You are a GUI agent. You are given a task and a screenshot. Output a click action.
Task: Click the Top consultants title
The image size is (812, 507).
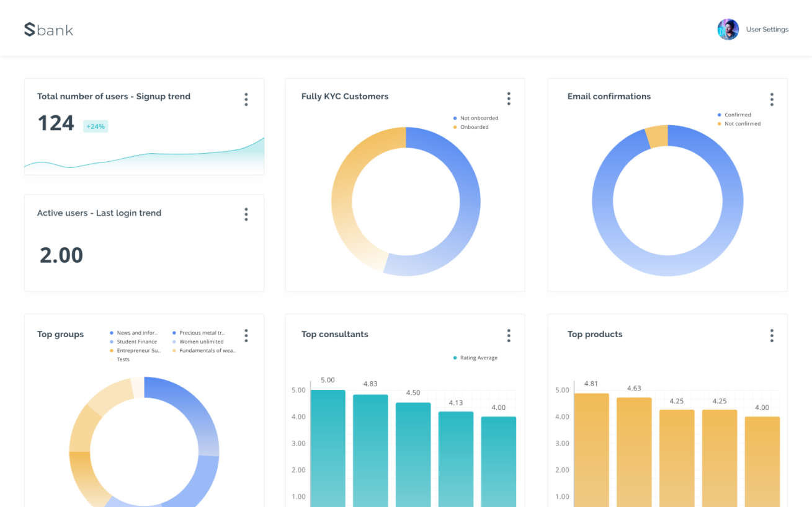coord(335,334)
